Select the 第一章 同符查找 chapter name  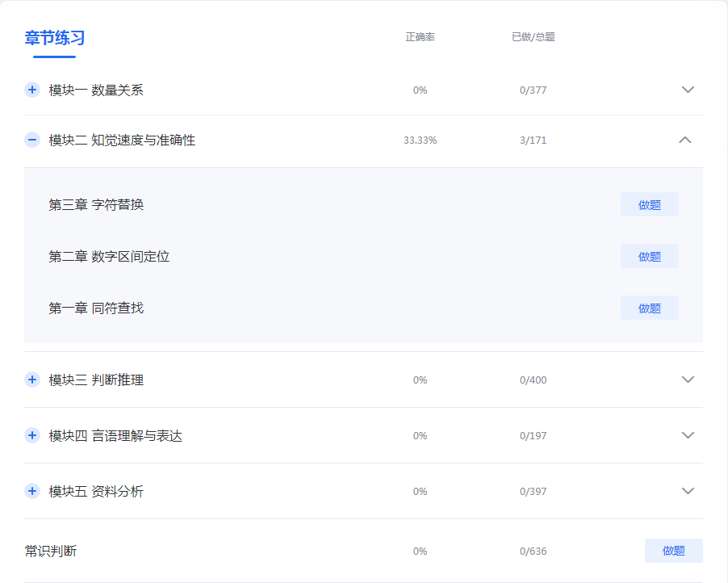(x=96, y=308)
